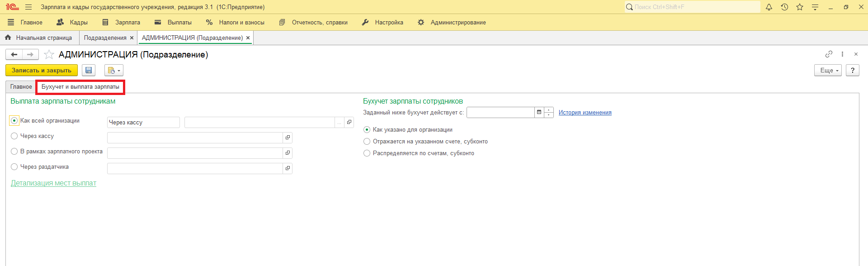Close the Подразделения tab
Viewport: 868px width, 266px height.
[132, 38]
